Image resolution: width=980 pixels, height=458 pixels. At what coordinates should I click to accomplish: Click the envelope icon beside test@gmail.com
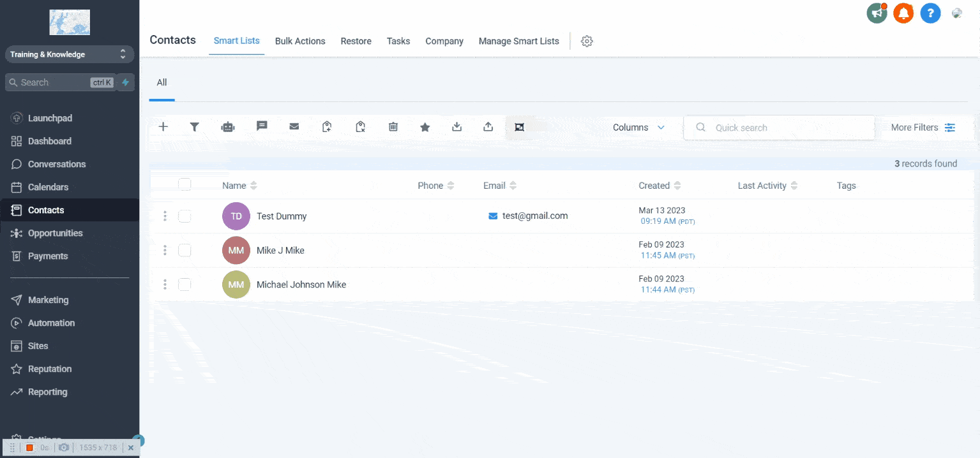click(x=493, y=216)
